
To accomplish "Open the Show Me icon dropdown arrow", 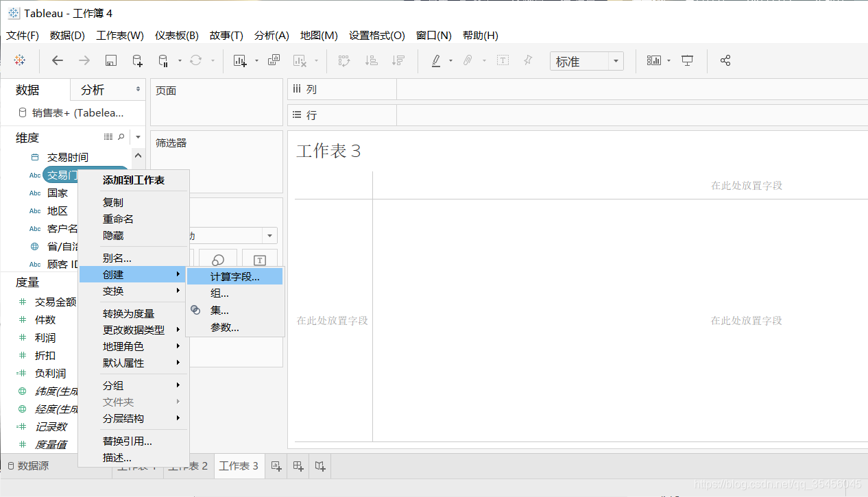I will pos(668,60).
